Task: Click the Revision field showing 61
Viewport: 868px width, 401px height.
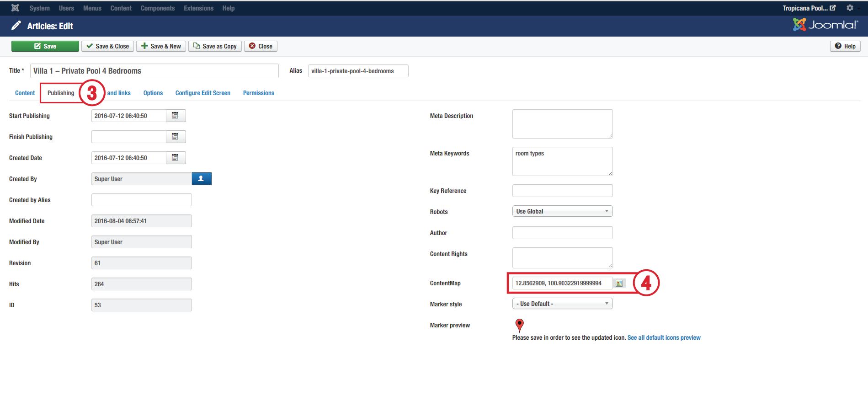Action: click(142, 263)
